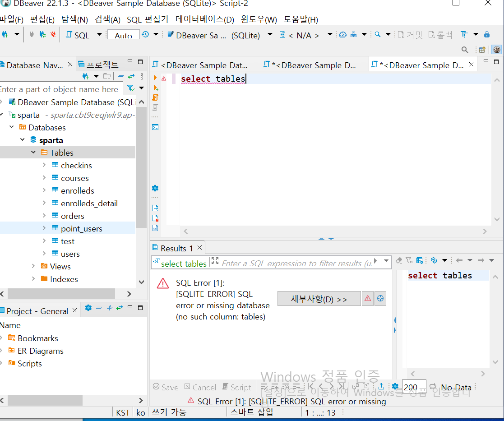The width and height of the screenshot is (504, 421).
Task: Click the 세부사항(D) >> details button
Action: (319, 299)
